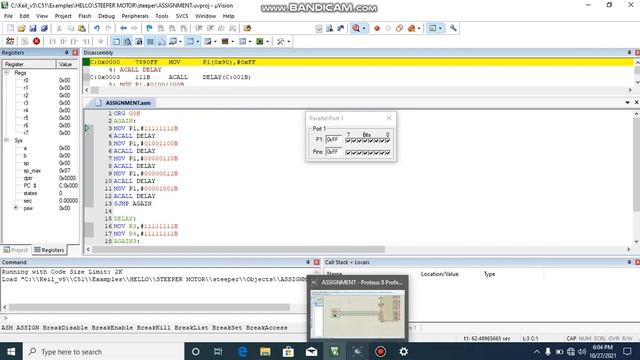Click the Save All icon
Image resolution: width=640 pixels, height=360 pixels.
coord(44,28)
